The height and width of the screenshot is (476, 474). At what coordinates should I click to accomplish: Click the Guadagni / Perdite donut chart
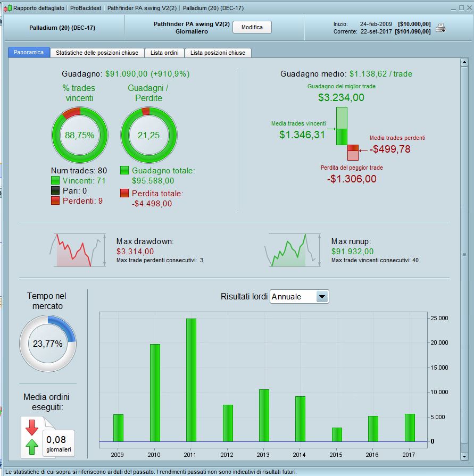pos(148,135)
